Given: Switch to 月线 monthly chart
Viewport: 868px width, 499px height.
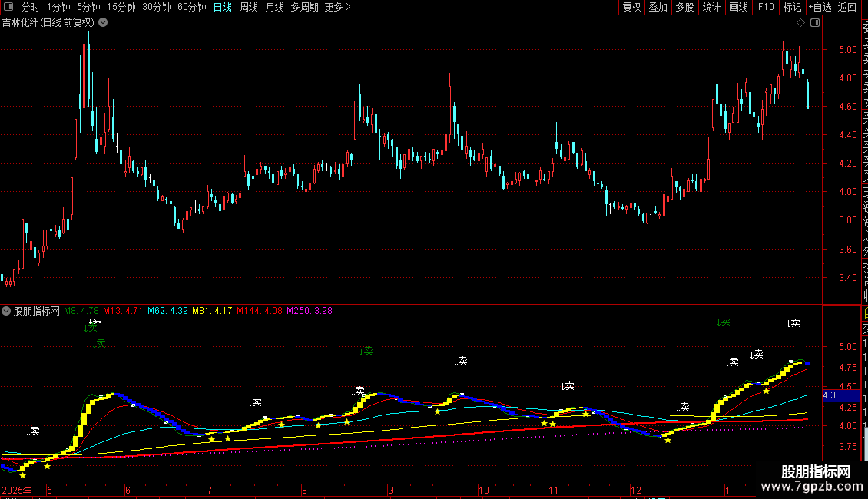Looking at the screenshot, I should [274, 7].
